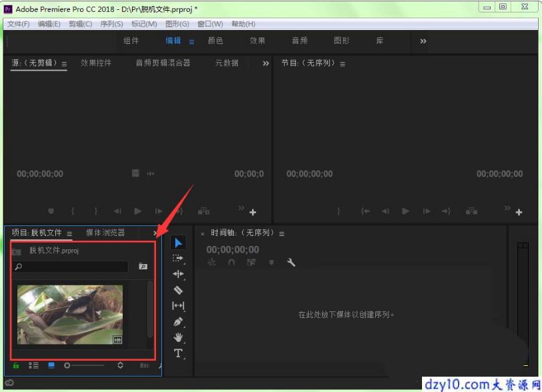This screenshot has width=542, height=392.
Task: Step back one frame in Source monitor
Action: point(117,211)
